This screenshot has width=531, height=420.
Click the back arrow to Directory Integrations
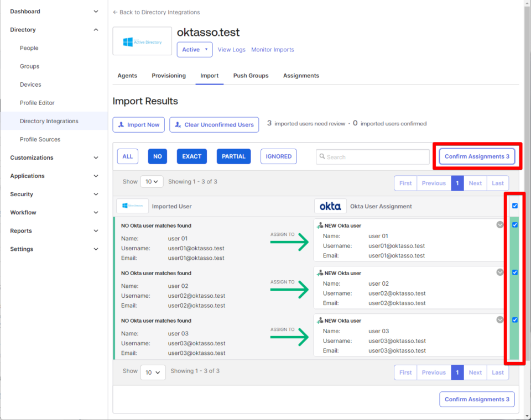115,12
